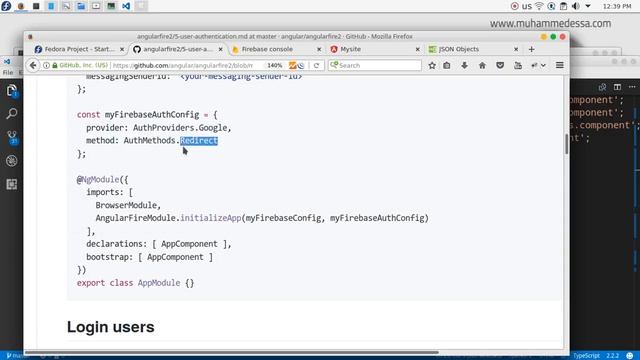Click the YouTube download extension icon

[x=518, y=65]
